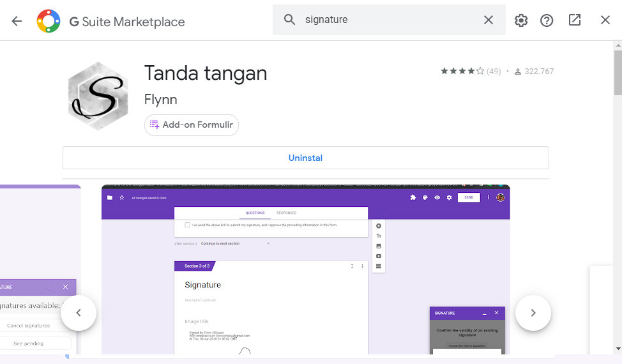
Task: Click the Description (optional) field
Action: pos(201,300)
